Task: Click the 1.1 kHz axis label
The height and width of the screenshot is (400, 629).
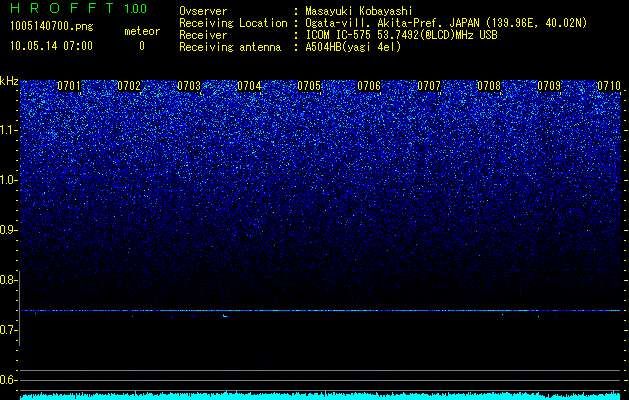Action: (9, 130)
